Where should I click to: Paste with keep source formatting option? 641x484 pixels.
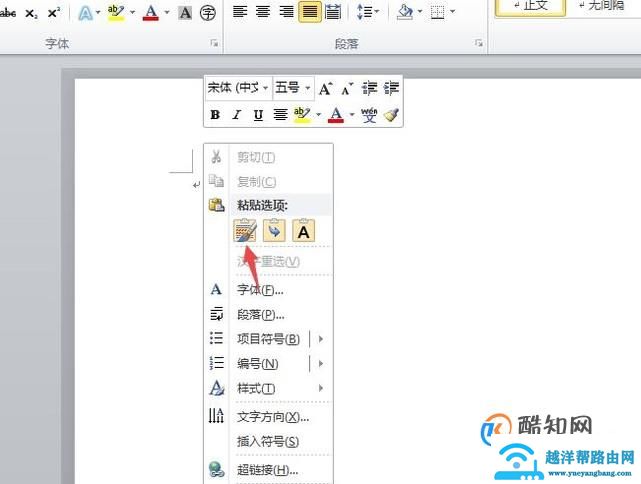(244, 231)
